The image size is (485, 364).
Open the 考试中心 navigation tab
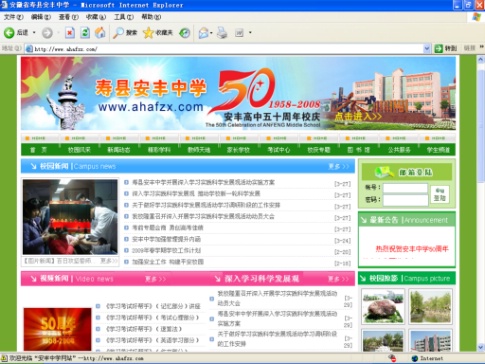pyautogui.click(x=279, y=150)
